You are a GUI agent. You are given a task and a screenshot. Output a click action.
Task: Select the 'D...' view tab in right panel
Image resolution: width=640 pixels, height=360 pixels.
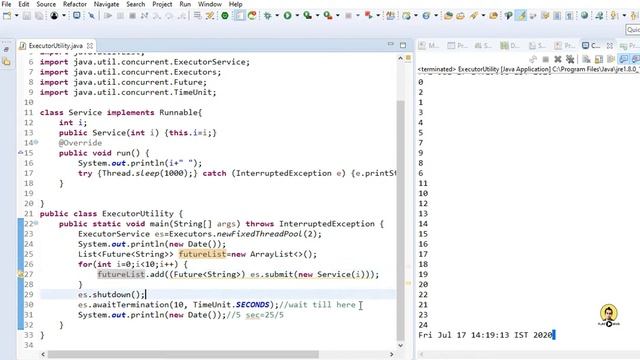click(x=510, y=46)
